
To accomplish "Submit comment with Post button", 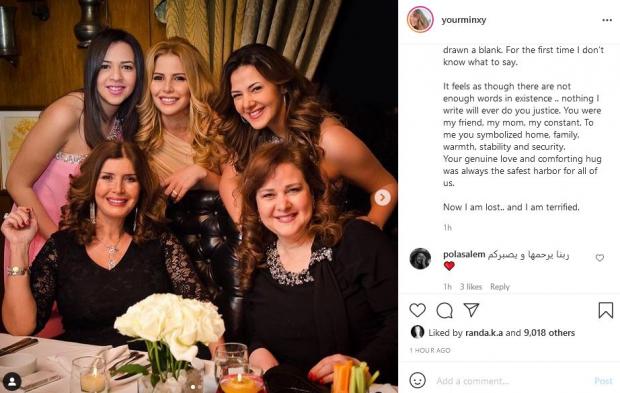I will (603, 381).
